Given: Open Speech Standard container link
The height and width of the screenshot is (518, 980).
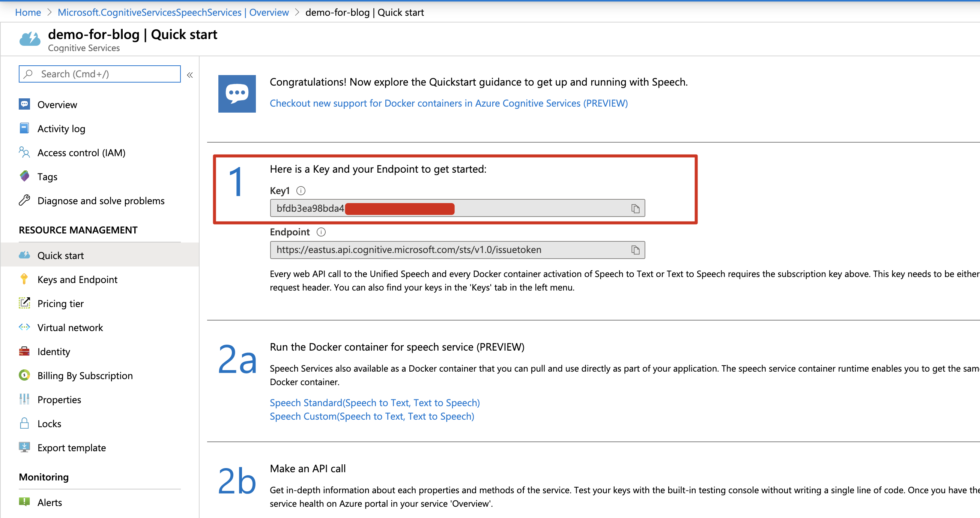Looking at the screenshot, I should pos(374,403).
